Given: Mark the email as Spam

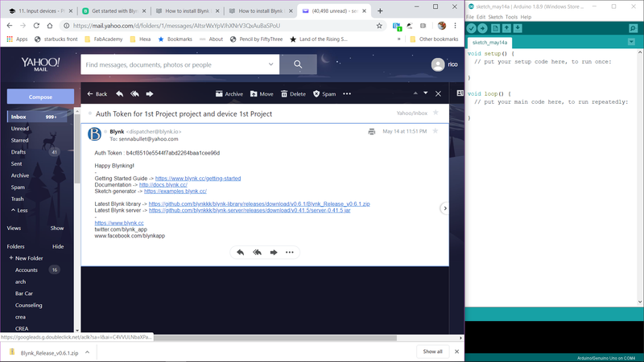Looking at the screenshot, I should (x=324, y=94).
